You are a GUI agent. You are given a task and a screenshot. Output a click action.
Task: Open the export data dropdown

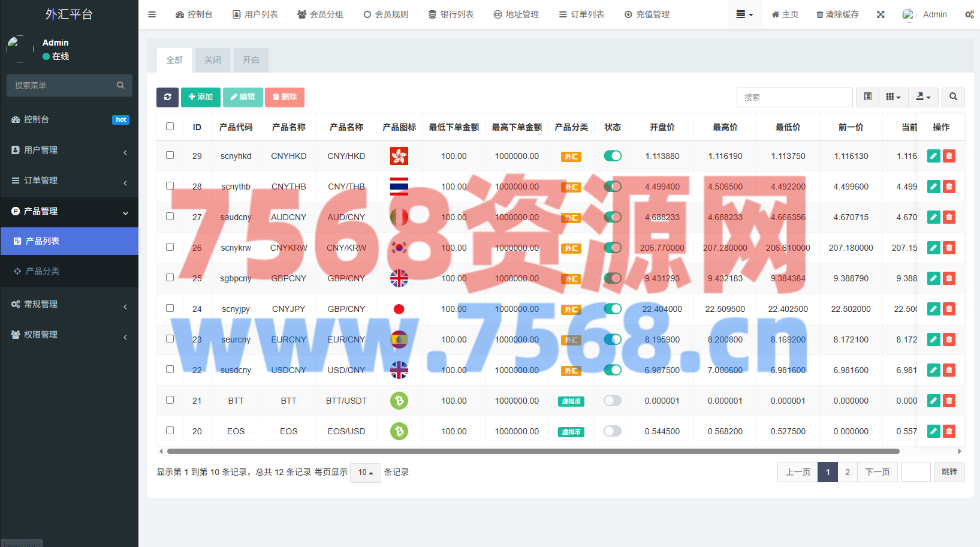[x=923, y=97]
